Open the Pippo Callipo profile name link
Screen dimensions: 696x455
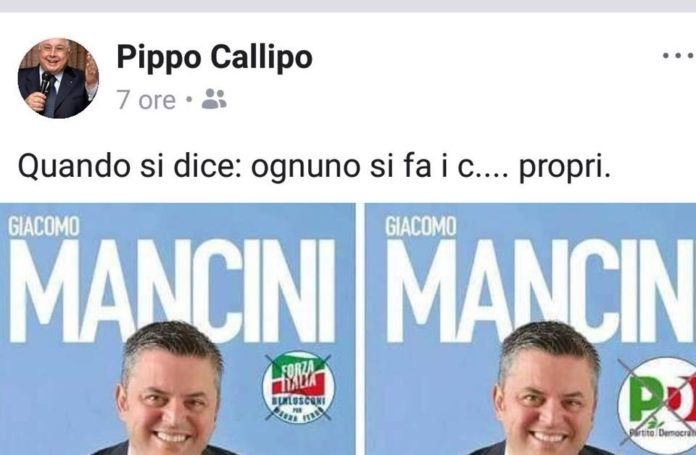214,57
